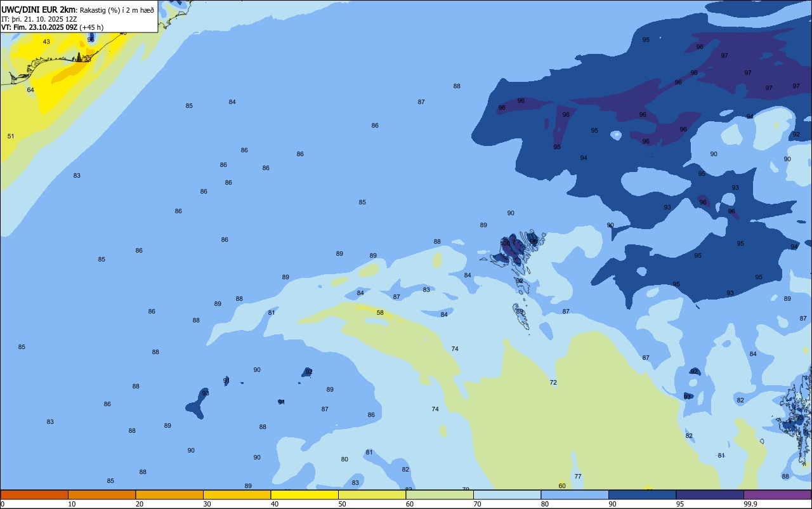
Task: Click the dark orange 0–10 legend swatch
Action: click(x=34, y=494)
